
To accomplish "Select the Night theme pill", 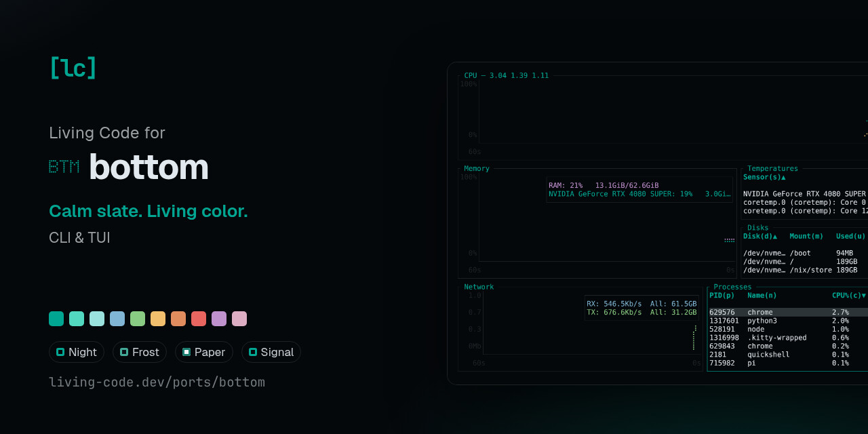I will [x=77, y=352].
